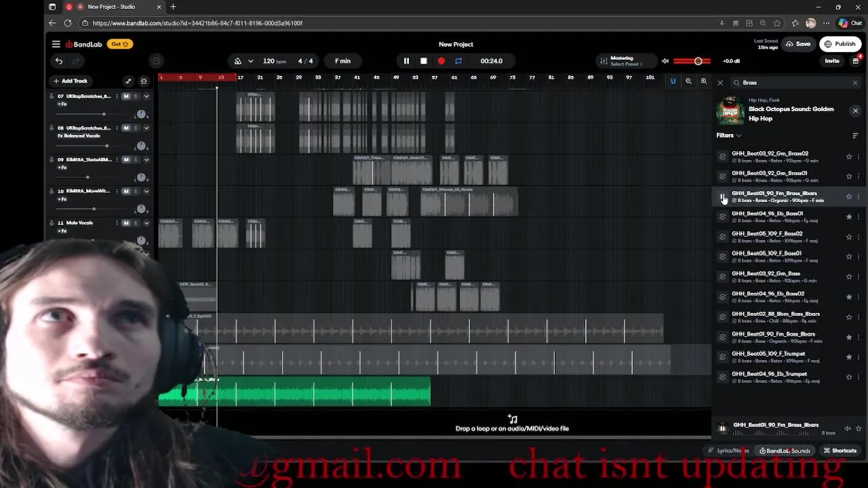Click the undo arrow icon
Image resolution: width=868 pixels, height=488 pixels.
click(x=59, y=61)
